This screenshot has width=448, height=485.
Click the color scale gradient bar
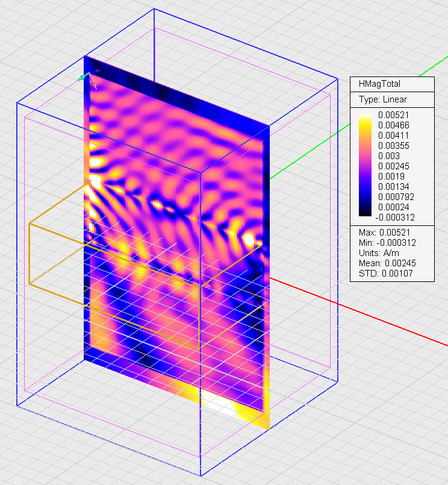tap(365, 165)
